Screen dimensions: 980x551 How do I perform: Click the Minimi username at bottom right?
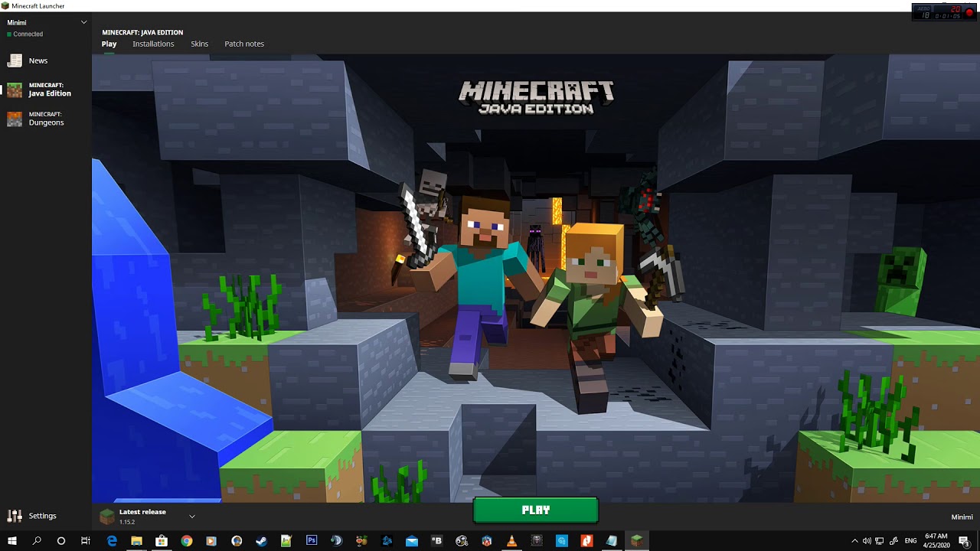[x=962, y=517]
